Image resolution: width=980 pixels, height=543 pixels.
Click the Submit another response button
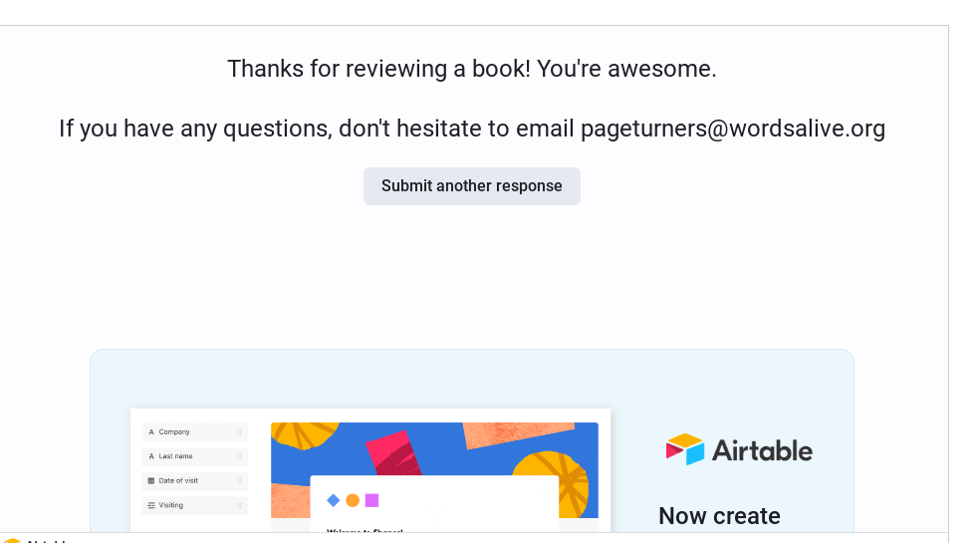pyautogui.click(x=471, y=186)
